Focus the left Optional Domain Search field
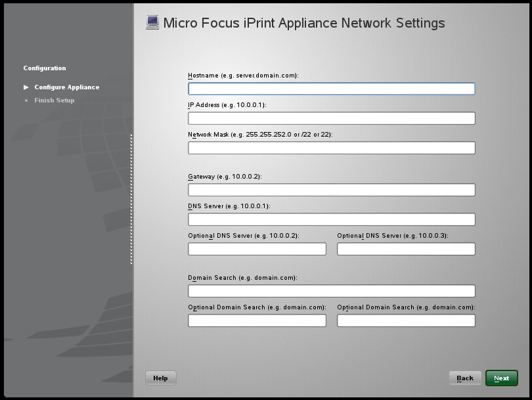This screenshot has height=400, width=532. click(257, 321)
